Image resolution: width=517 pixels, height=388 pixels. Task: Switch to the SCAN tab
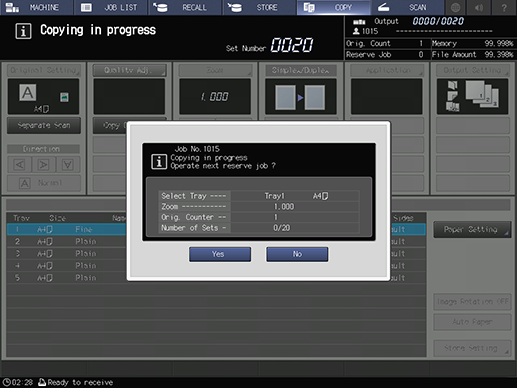tap(408, 7)
